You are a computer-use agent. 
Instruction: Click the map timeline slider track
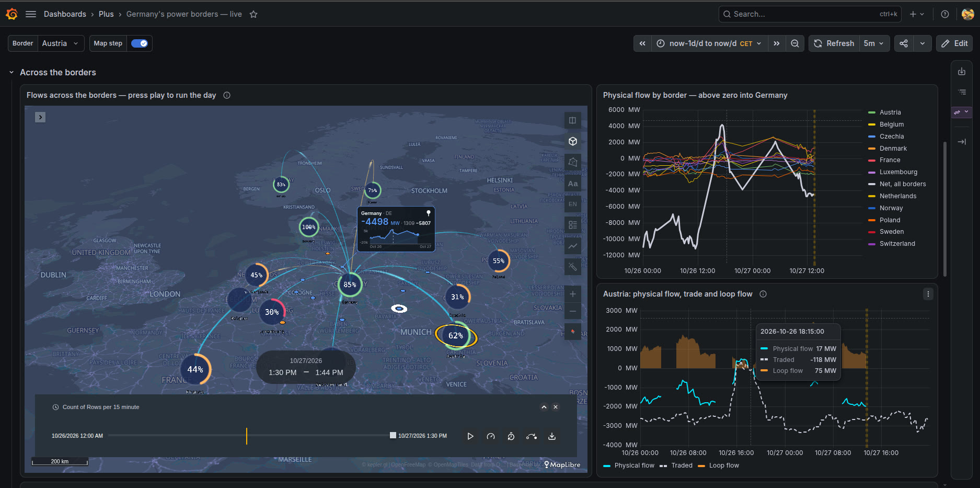[x=250, y=435]
